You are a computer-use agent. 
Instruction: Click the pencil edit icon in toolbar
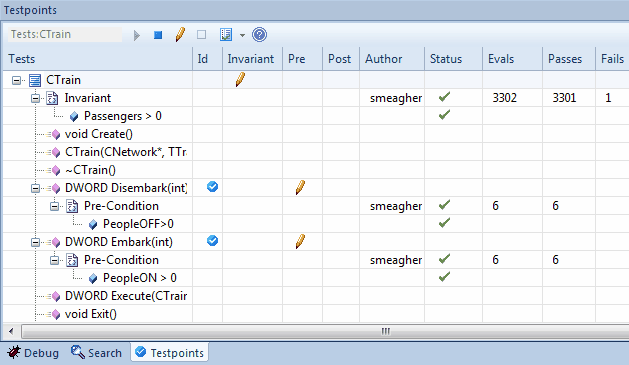click(180, 35)
